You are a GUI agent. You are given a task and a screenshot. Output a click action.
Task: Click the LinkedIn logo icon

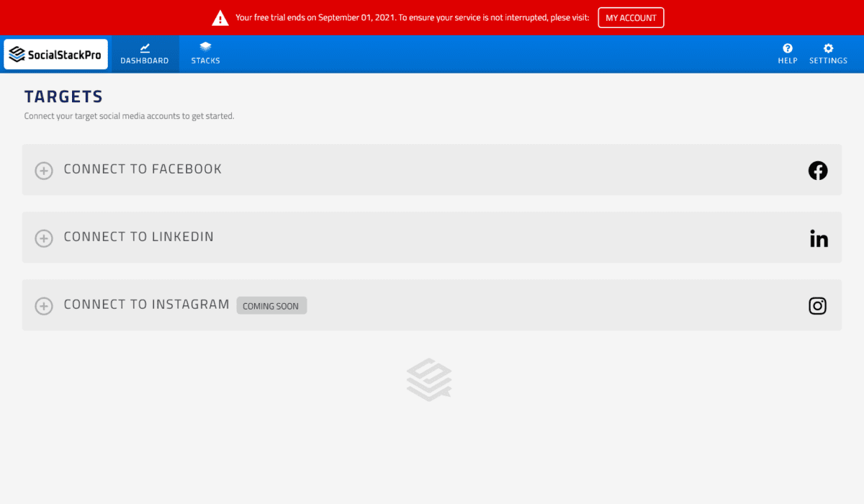click(x=819, y=238)
